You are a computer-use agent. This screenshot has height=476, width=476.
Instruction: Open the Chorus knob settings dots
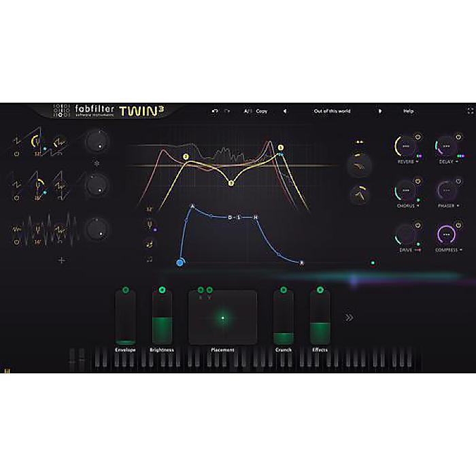[x=405, y=190]
